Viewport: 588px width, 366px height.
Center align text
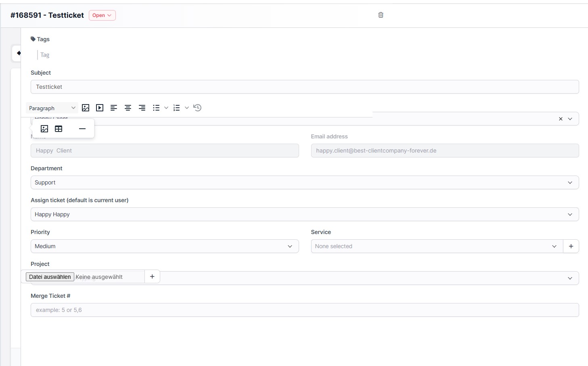point(128,108)
